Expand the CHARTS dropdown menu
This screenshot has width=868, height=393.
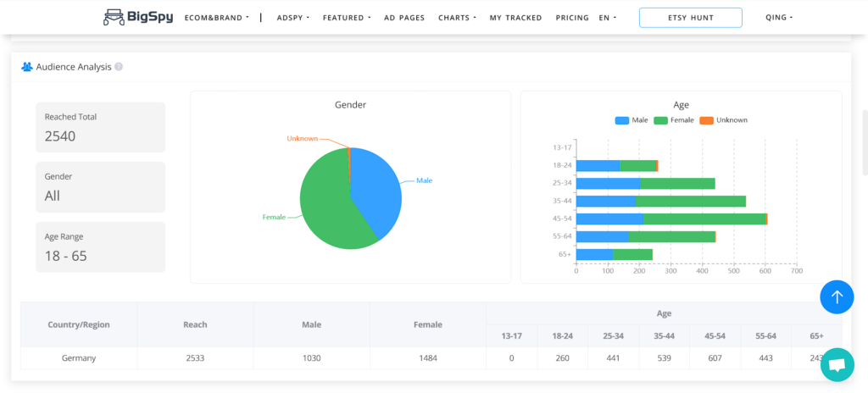[x=457, y=18]
